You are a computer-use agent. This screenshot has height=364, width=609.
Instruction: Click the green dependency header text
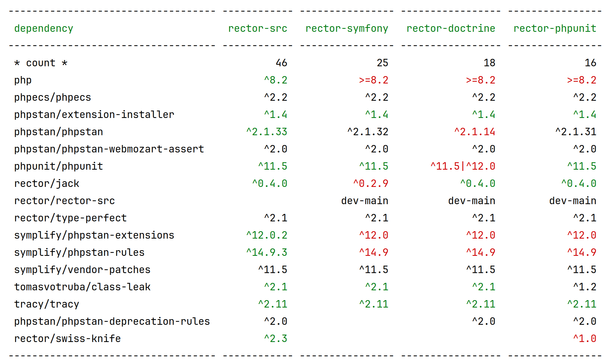(x=44, y=29)
